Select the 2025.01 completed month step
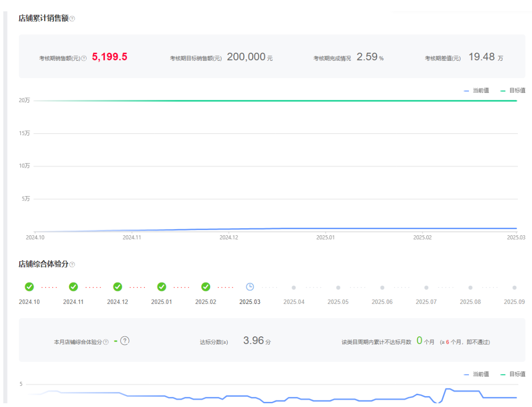Viewport: 532px width, 407px height. pos(162,287)
